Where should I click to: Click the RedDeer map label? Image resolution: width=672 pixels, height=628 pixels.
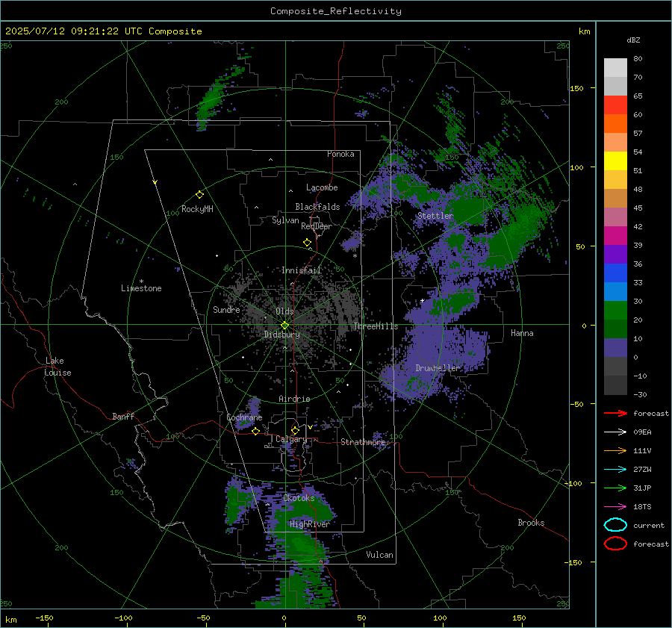(x=317, y=226)
